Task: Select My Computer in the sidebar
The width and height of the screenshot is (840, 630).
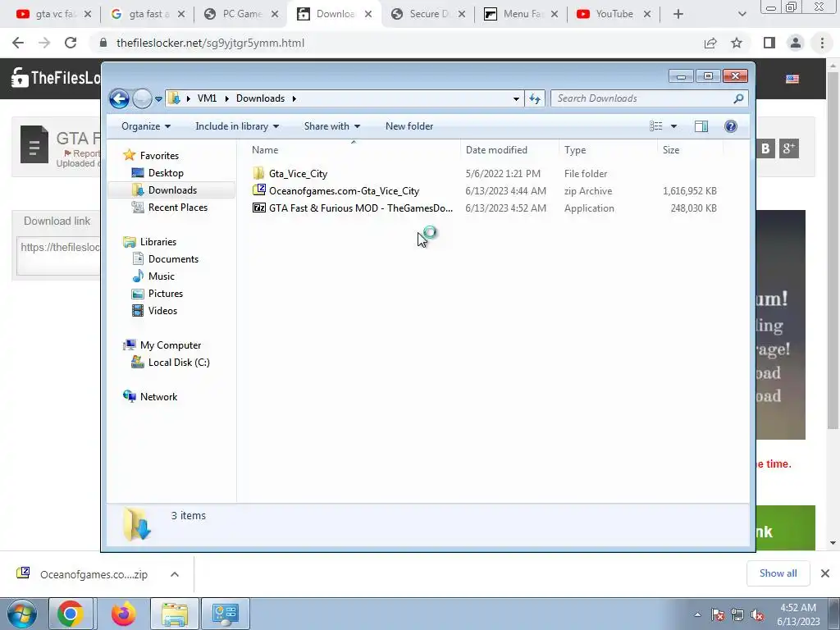Action: pyautogui.click(x=171, y=345)
